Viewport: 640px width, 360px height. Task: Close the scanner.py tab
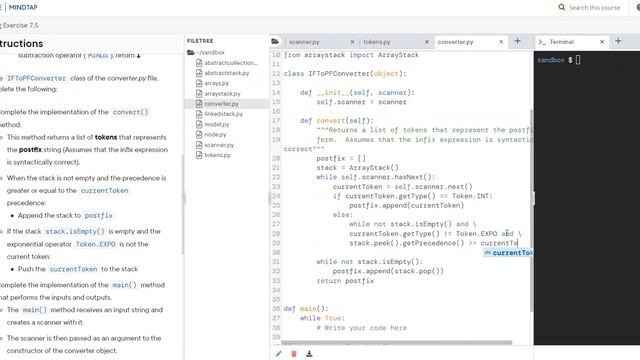(352, 42)
